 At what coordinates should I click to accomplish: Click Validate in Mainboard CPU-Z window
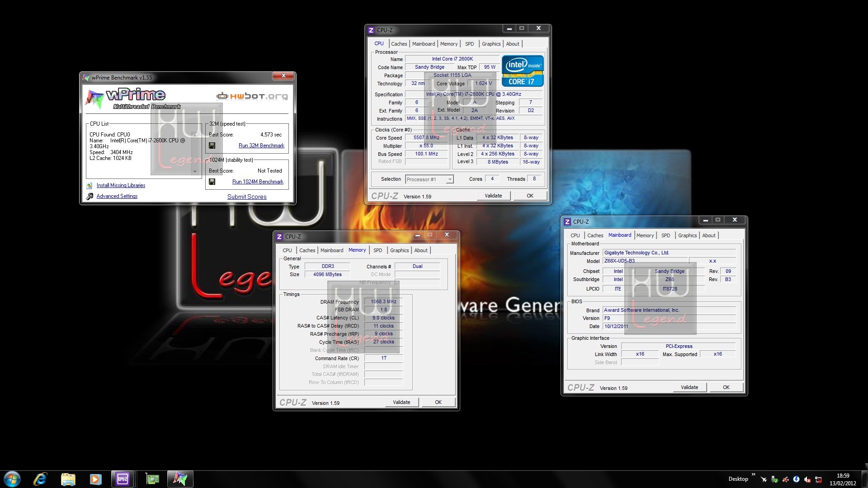(x=689, y=387)
